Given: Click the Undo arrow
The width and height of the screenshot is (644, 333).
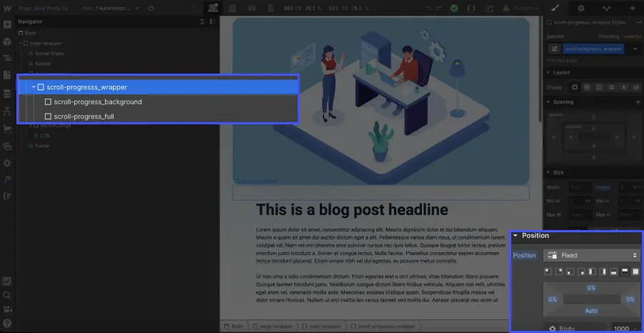Looking at the screenshot, I should click(428, 9).
